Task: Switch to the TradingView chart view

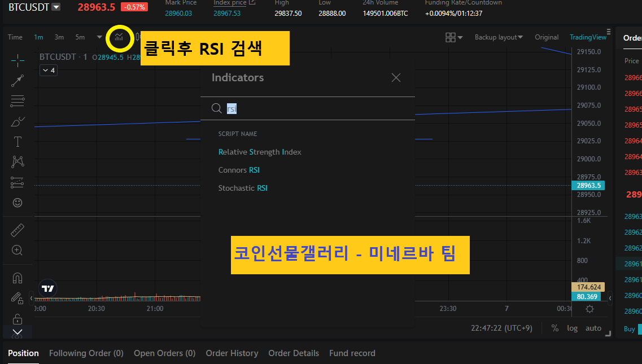Action: tap(588, 37)
